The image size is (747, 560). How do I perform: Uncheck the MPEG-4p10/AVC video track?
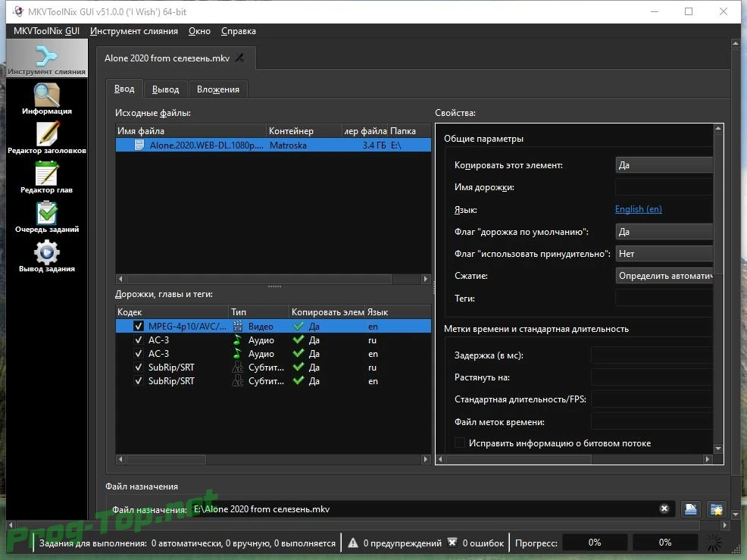pyautogui.click(x=139, y=327)
